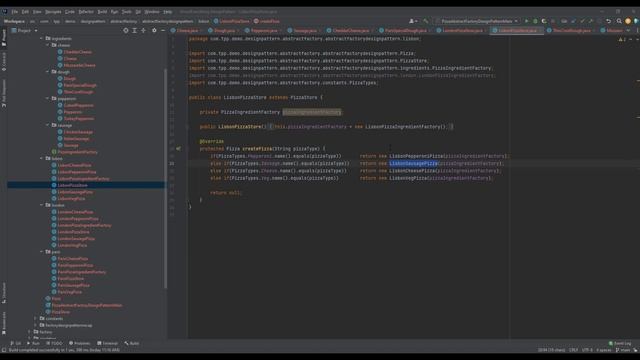The image size is (640, 360).
Task: Open the Window menu
Action: pos(152,12)
